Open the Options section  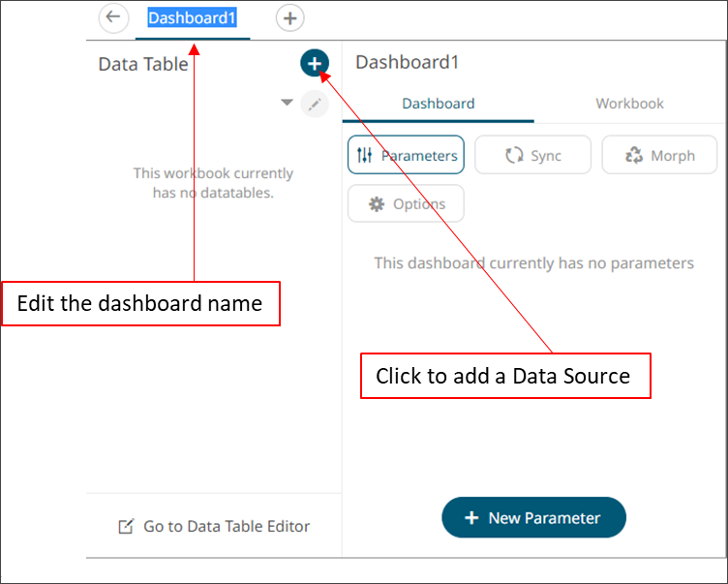pyautogui.click(x=406, y=203)
